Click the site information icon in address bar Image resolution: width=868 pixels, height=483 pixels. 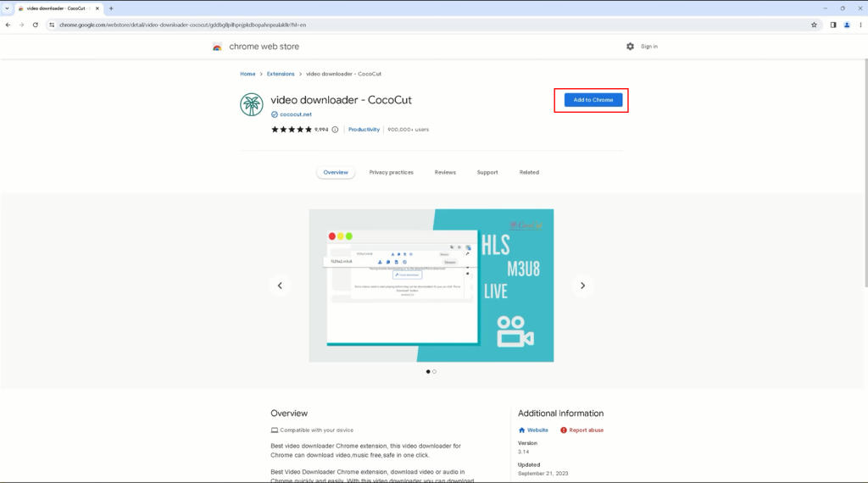click(x=52, y=25)
